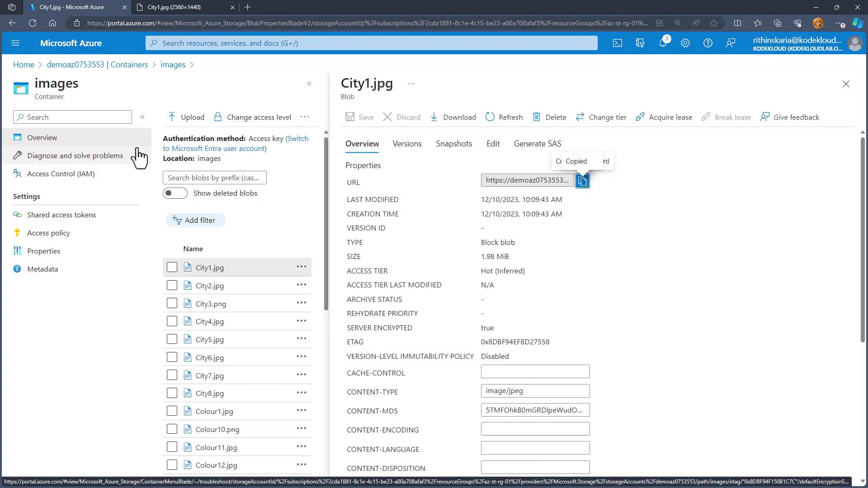This screenshot has height=488, width=868.
Task: Toggle Show deleted blobs switch
Action: [175, 193]
